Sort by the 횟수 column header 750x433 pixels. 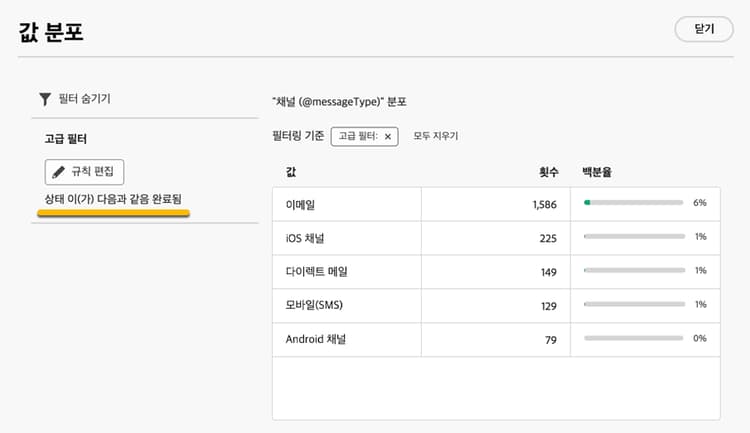[x=547, y=172]
